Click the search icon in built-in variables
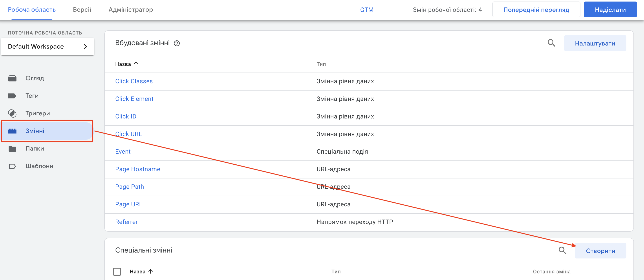 pyautogui.click(x=552, y=43)
